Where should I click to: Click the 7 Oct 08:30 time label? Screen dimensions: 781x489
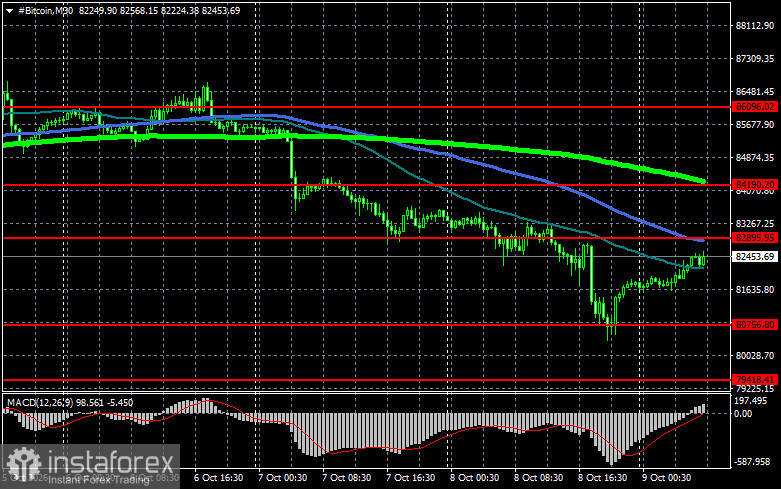coord(347,478)
